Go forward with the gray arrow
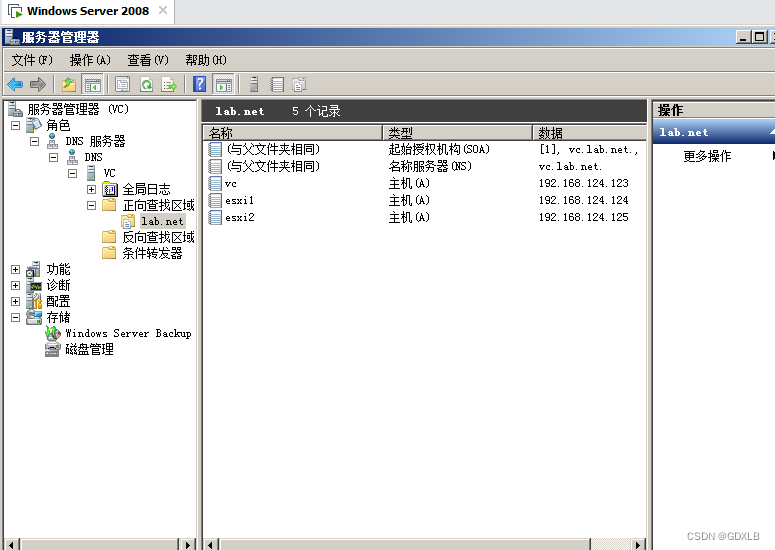The height and width of the screenshot is (550, 775). tap(38, 85)
